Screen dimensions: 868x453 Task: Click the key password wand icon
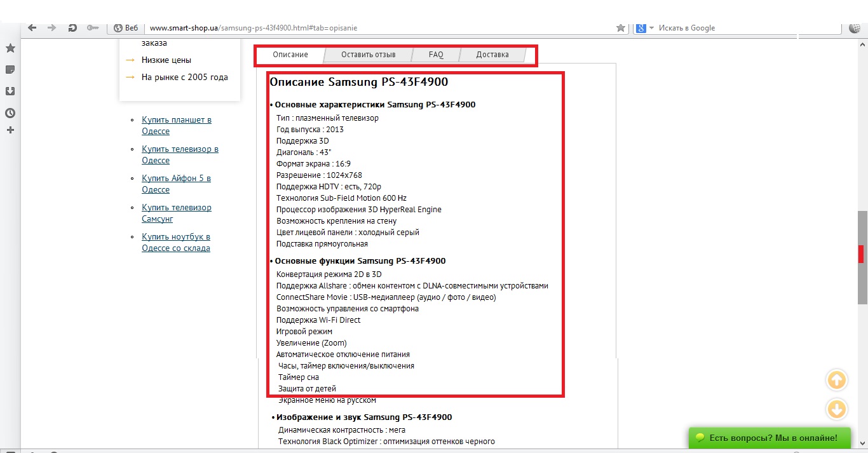tap(93, 28)
